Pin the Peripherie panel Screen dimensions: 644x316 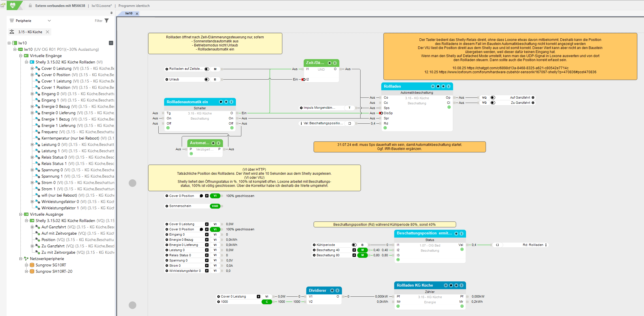(x=111, y=13)
